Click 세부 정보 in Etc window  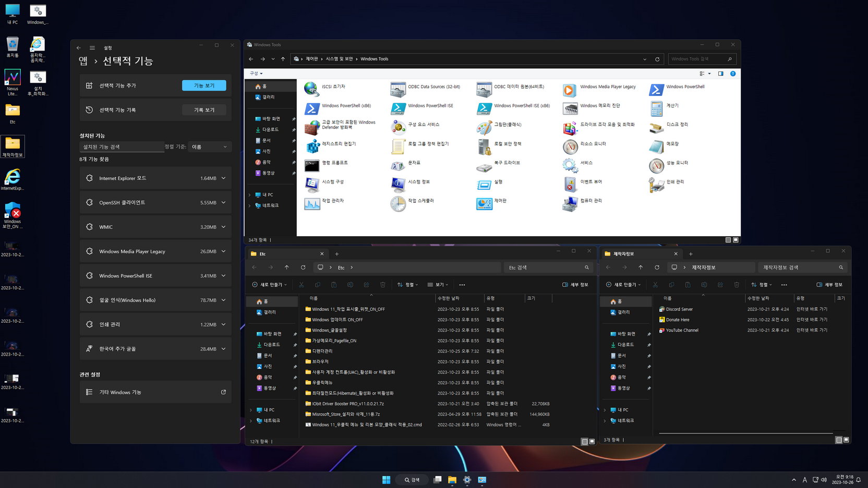[x=575, y=285]
